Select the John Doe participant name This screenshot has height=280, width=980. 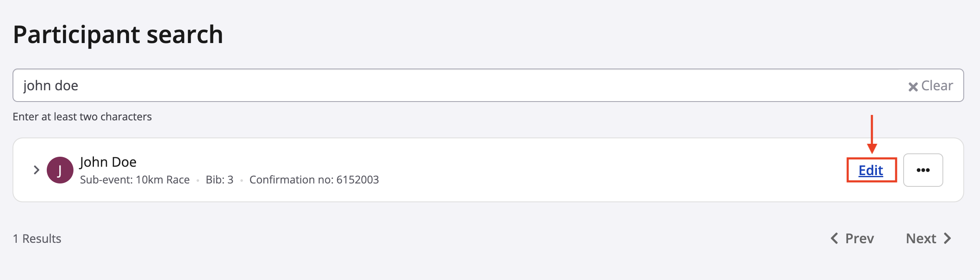[x=108, y=162]
